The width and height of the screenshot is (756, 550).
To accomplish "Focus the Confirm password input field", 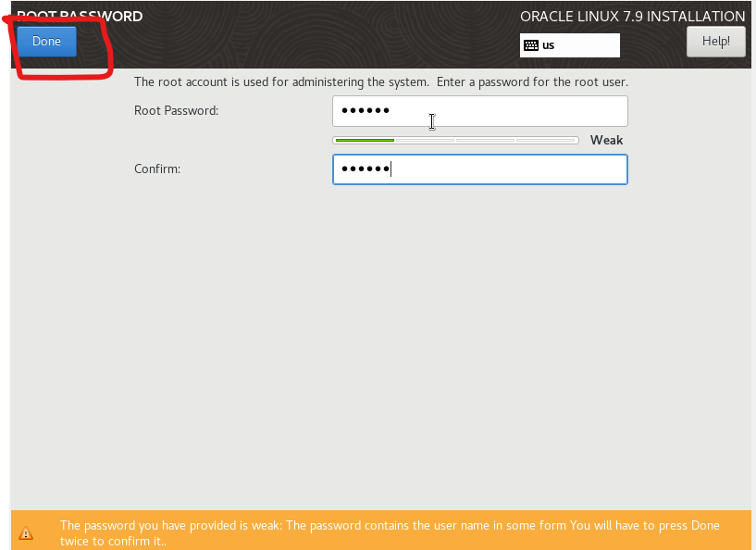I will click(479, 169).
